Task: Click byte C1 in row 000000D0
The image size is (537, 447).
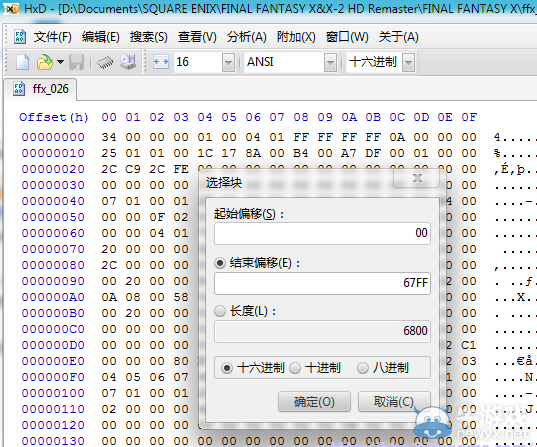Action: pyautogui.click(x=469, y=345)
